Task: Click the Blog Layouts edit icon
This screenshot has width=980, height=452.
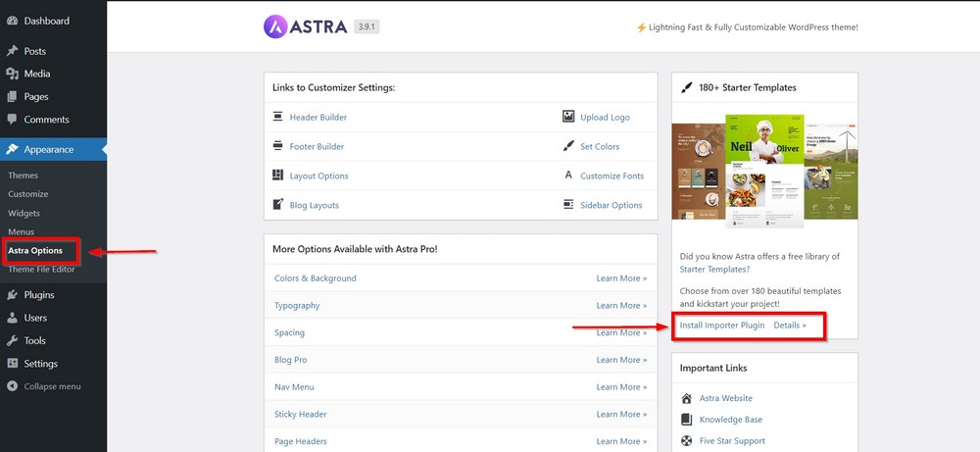Action: (x=278, y=205)
